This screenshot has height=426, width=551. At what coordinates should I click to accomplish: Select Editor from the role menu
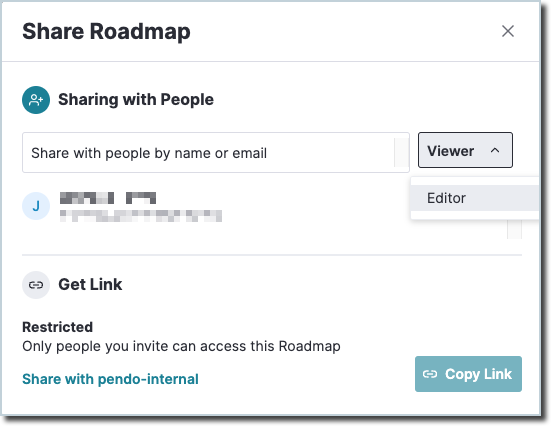[475, 198]
